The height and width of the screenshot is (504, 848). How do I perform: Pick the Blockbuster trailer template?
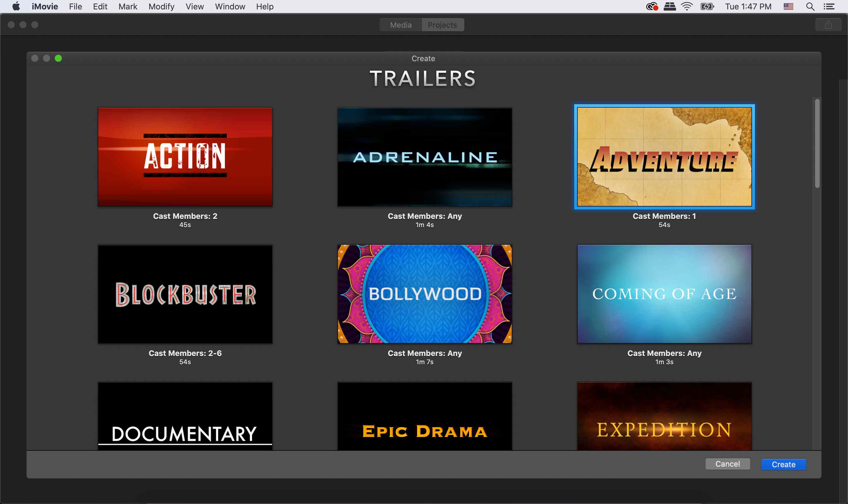185,294
